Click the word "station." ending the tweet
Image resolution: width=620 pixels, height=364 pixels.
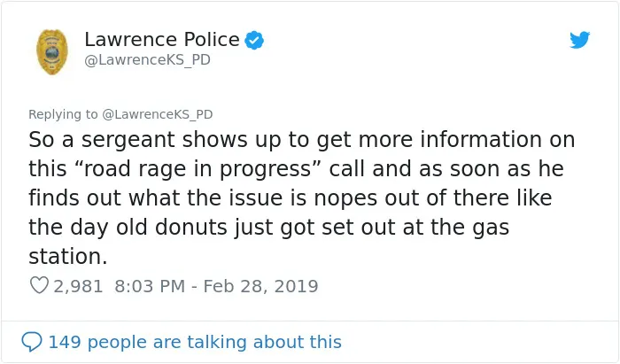tap(68, 257)
